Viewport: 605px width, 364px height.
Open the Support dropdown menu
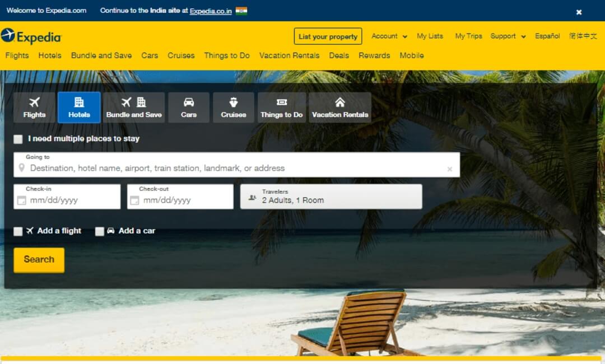(507, 36)
